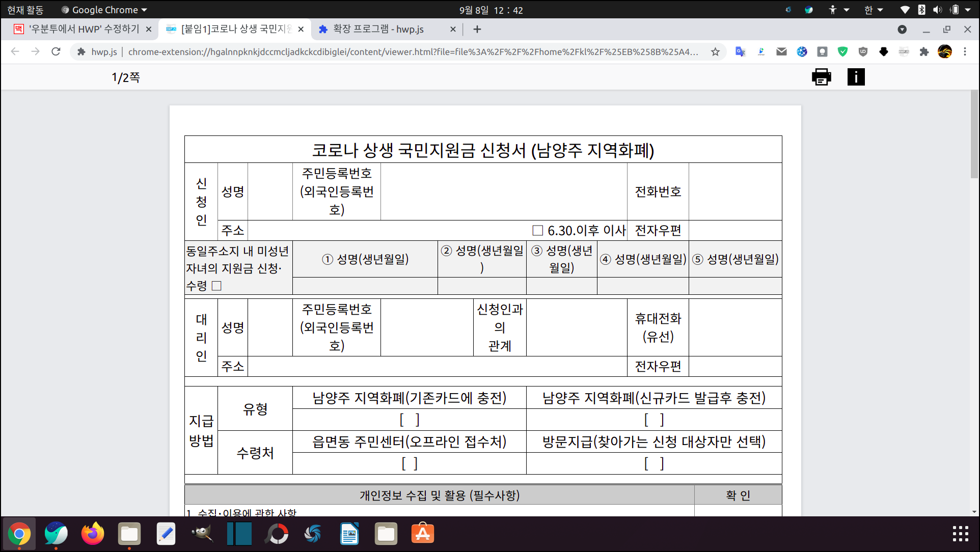The height and width of the screenshot is (552, 980).
Task: Click the Google Translate extension icon
Action: click(x=740, y=51)
